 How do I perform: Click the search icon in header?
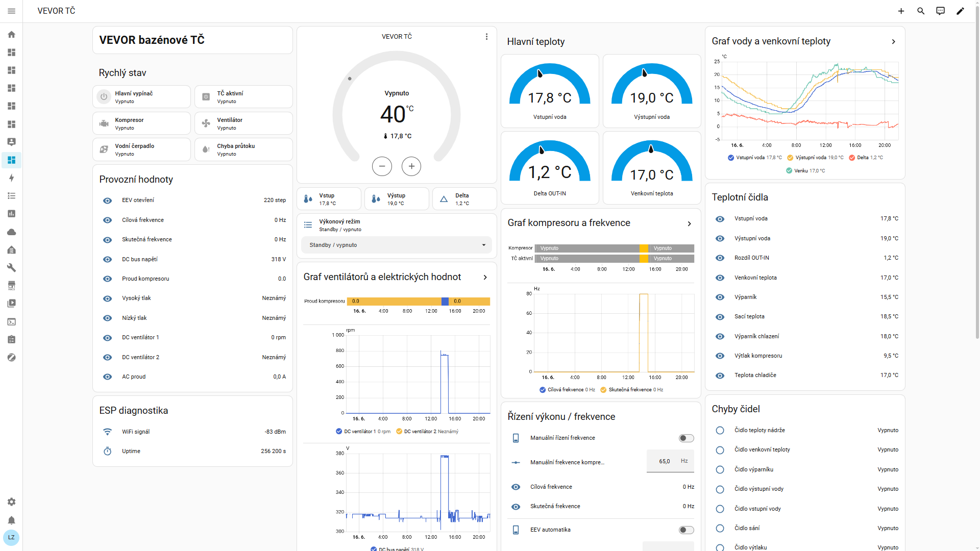(921, 11)
